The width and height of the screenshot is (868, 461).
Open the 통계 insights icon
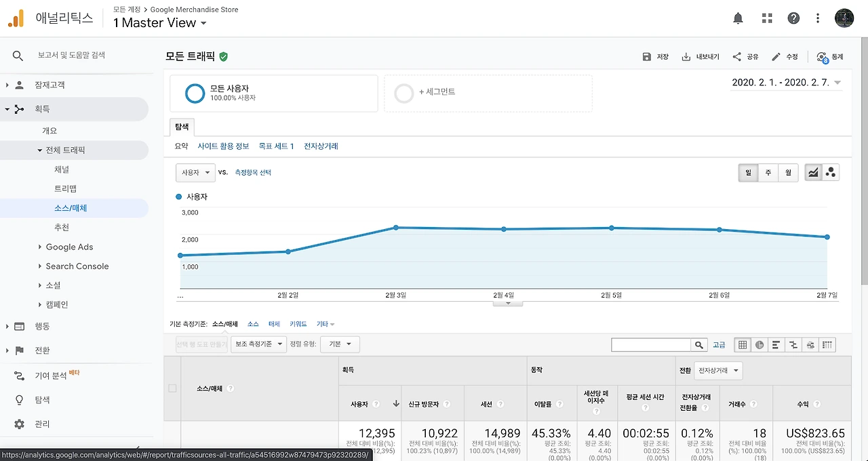coord(822,58)
